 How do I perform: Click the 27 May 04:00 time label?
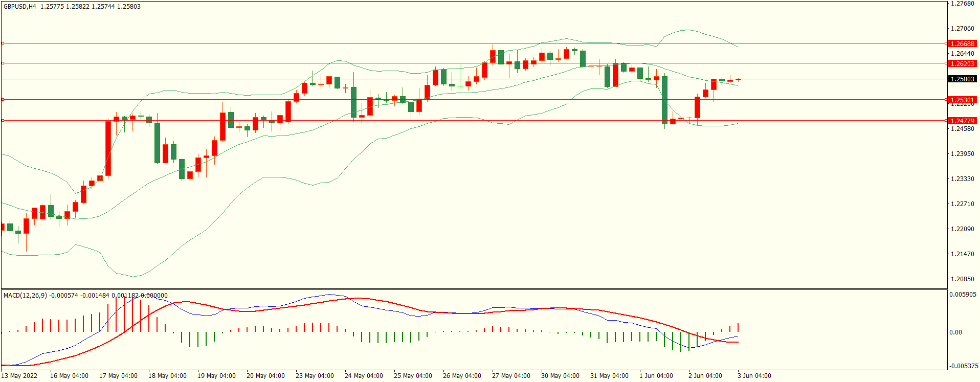point(511,376)
